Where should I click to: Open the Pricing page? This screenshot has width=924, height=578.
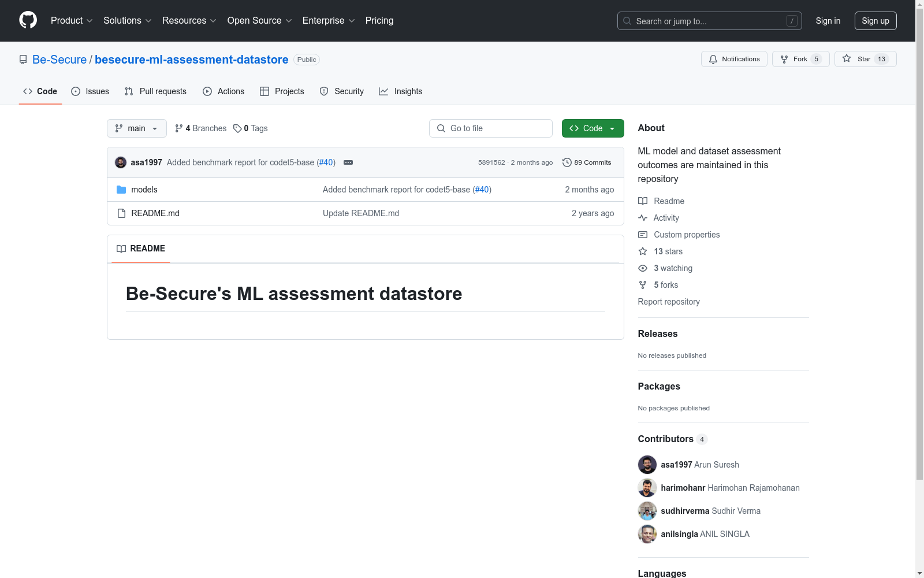coord(379,21)
